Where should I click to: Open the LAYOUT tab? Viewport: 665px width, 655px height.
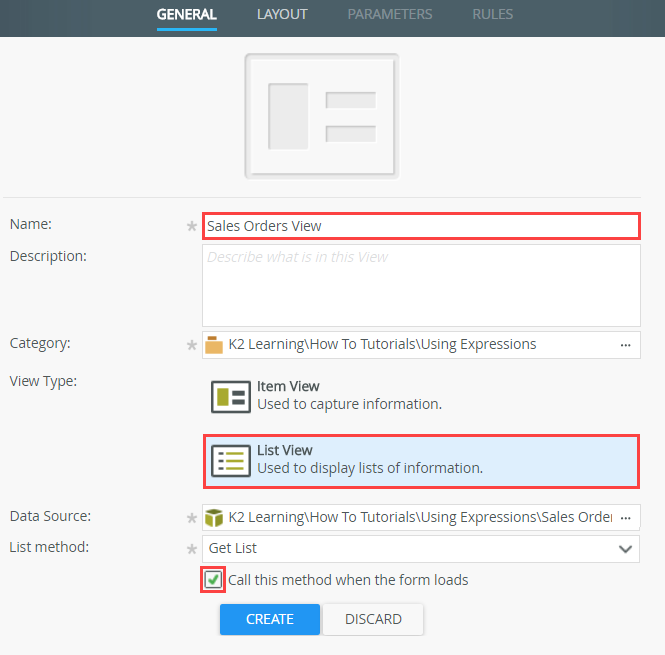(x=282, y=14)
